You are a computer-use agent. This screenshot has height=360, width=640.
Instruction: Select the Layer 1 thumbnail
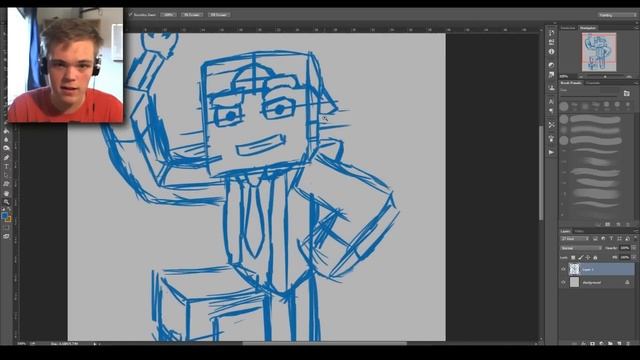pyautogui.click(x=574, y=269)
